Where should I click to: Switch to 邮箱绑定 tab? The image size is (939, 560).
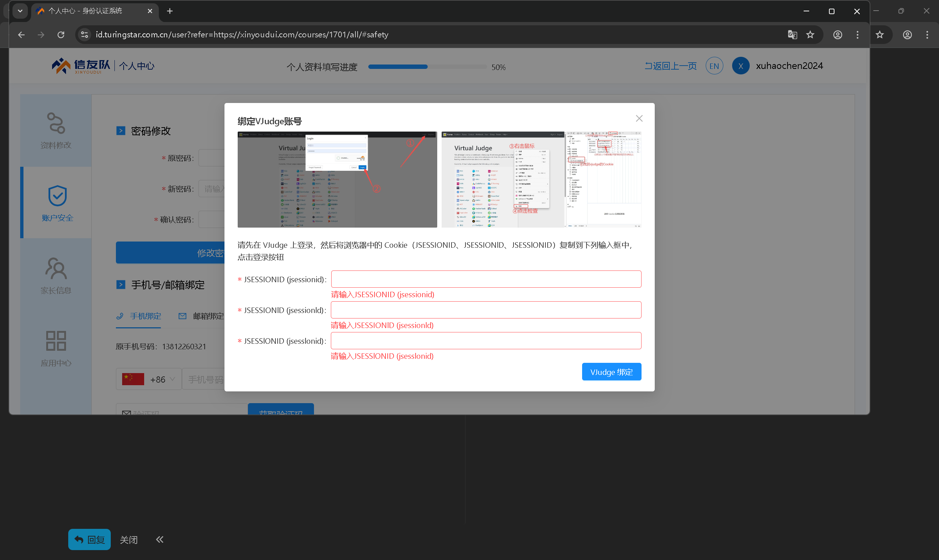201,316
